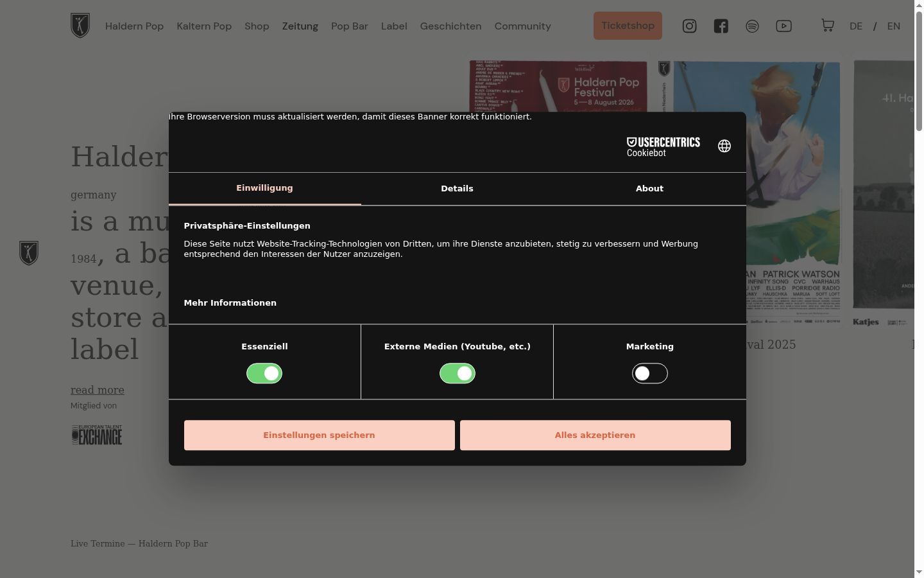Switch to the Details tab

457,189
